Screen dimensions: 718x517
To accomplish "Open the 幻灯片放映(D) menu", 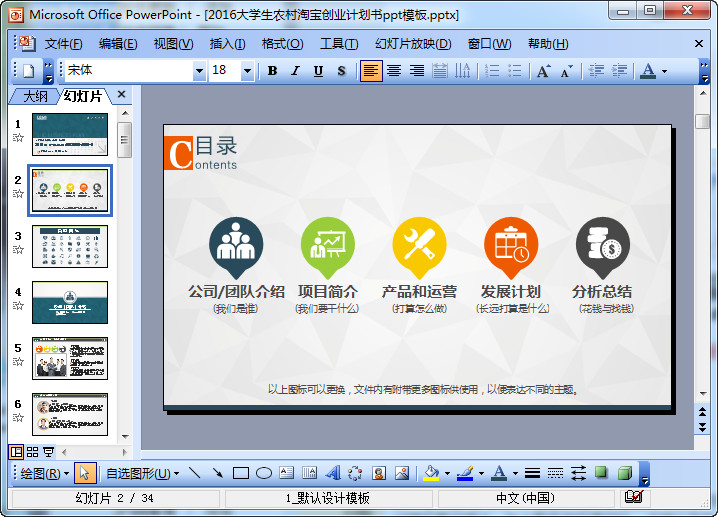I will (413, 44).
